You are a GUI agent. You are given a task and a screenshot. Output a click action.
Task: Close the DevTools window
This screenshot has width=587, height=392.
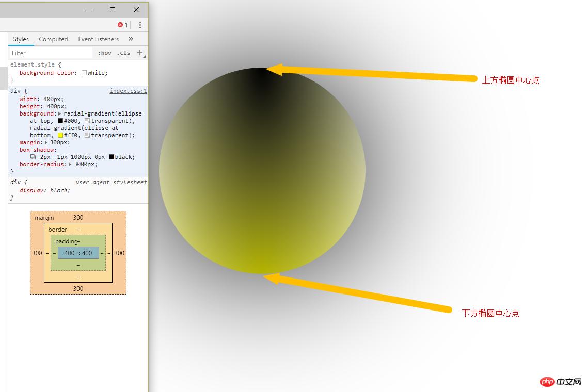136,10
